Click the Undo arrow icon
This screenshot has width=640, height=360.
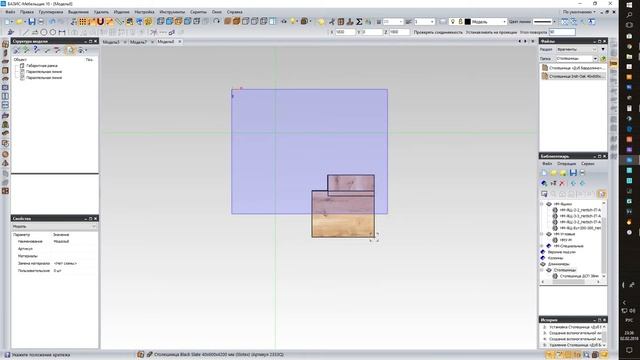tap(52, 22)
